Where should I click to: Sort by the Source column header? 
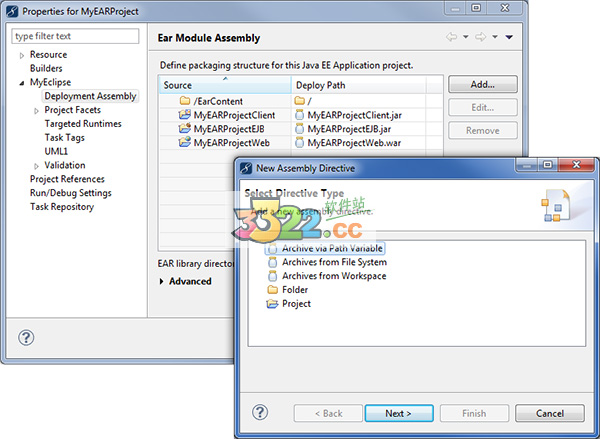[x=224, y=85]
